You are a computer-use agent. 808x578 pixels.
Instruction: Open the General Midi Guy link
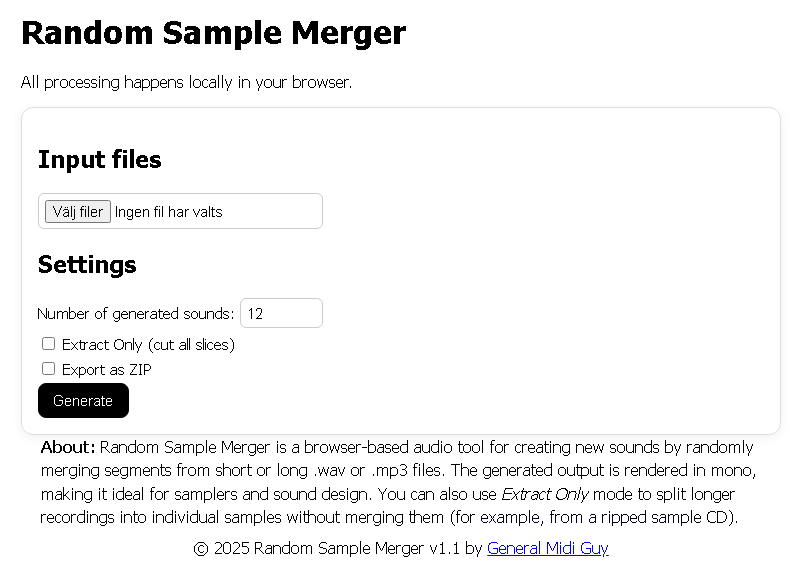click(547, 548)
